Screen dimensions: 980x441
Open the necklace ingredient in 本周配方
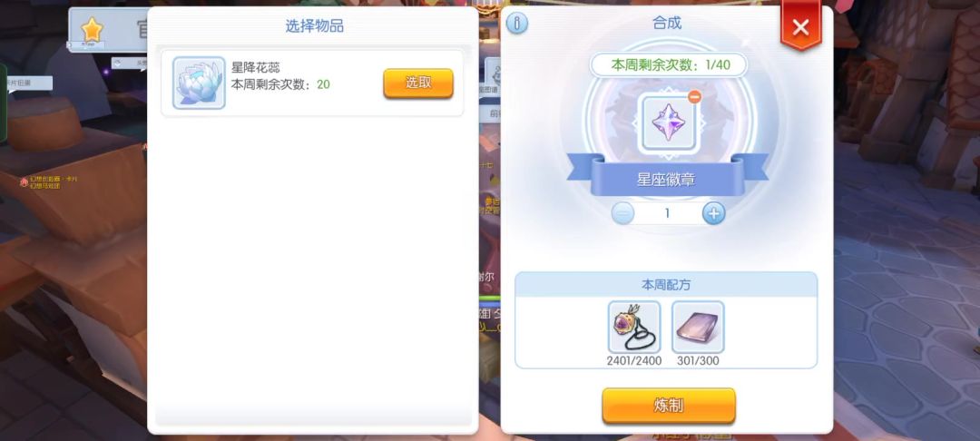pos(634,327)
